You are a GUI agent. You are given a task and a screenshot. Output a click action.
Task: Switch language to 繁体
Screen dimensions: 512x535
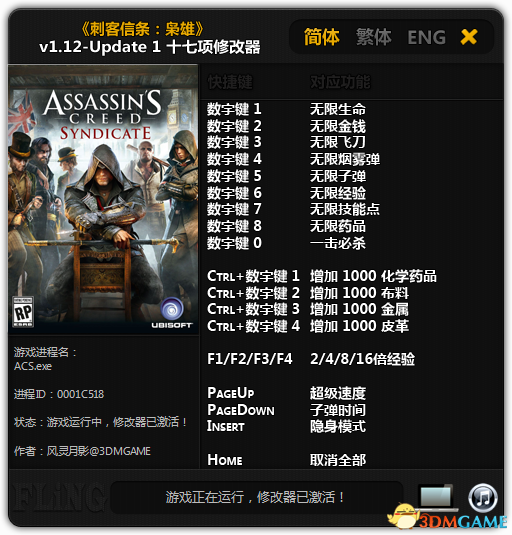pos(374,37)
